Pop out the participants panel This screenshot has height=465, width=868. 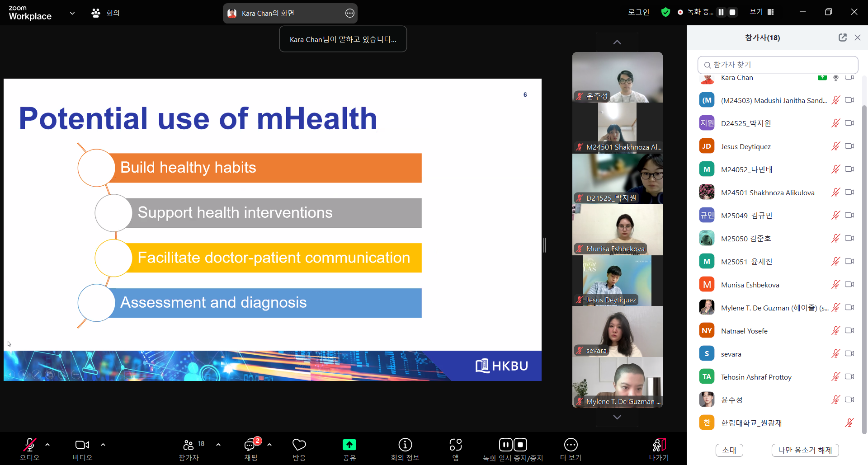(842, 38)
